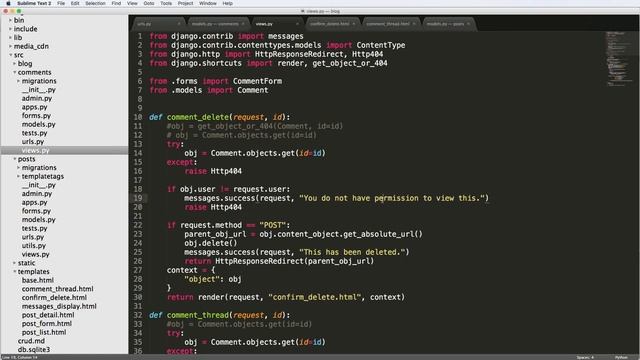The image size is (640, 360).
Task: Close the confirm_delete.html tab
Action: tap(353, 24)
